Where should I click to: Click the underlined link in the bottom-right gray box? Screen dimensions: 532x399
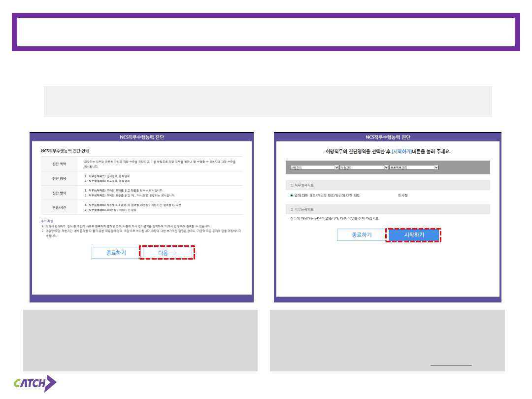pyautogui.click(x=451, y=366)
